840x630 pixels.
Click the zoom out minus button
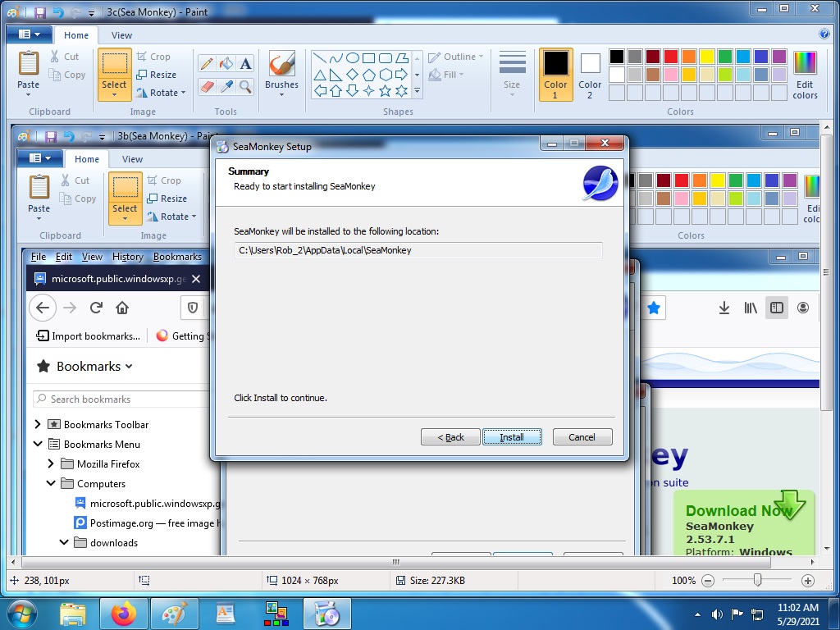coord(708,581)
